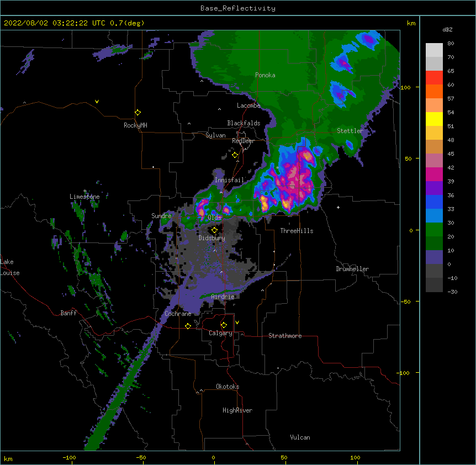Image resolution: width=476 pixels, height=465 pixels.
Task: Click the Base_Reflectivity title
Action: pyautogui.click(x=237, y=8)
